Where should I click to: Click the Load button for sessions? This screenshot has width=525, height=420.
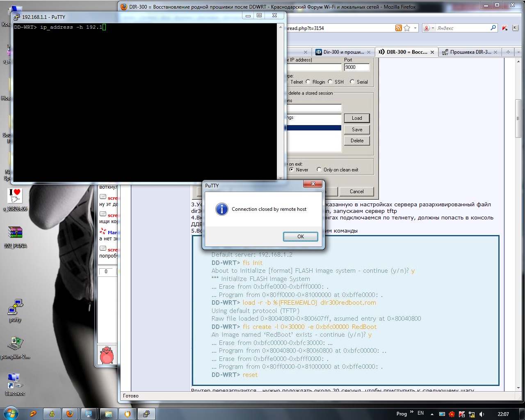click(357, 118)
